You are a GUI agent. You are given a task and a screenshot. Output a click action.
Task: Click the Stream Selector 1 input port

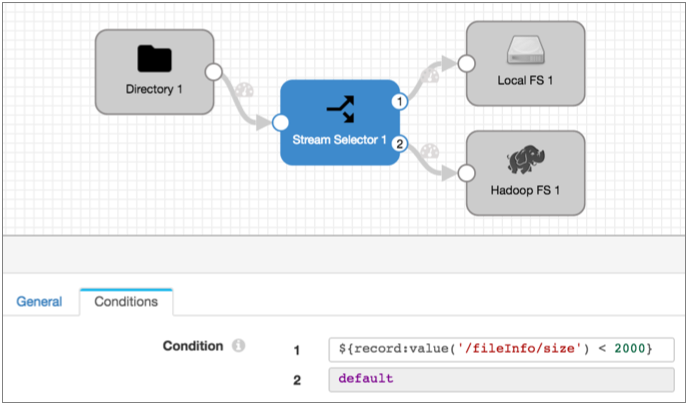coord(280,123)
